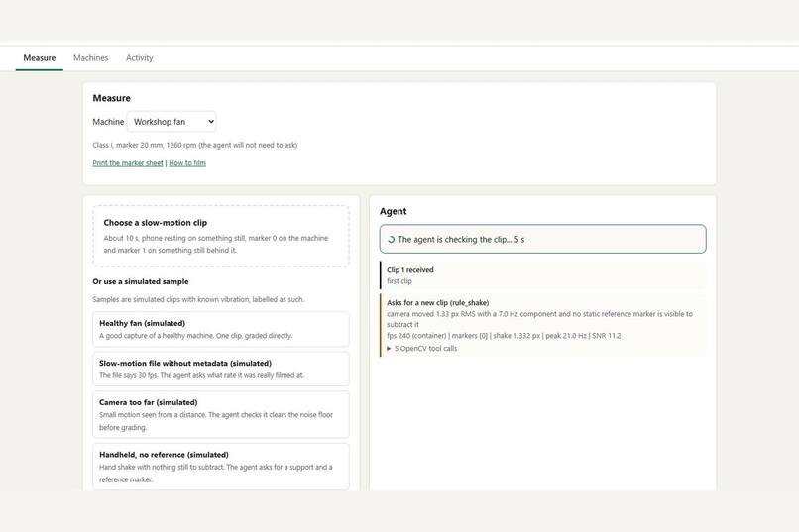Click the first clip subtitle text
Viewport: 799px width, 532px height.
coord(399,281)
